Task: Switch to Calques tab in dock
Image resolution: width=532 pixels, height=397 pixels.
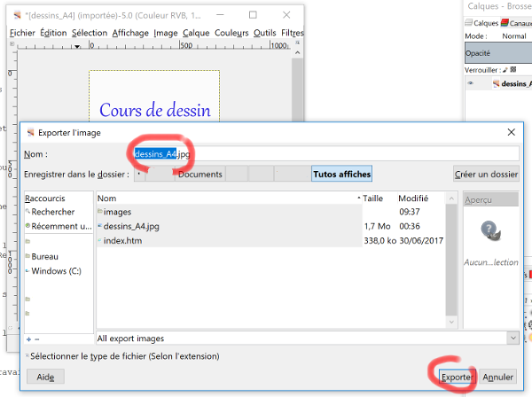Action: 481,23
